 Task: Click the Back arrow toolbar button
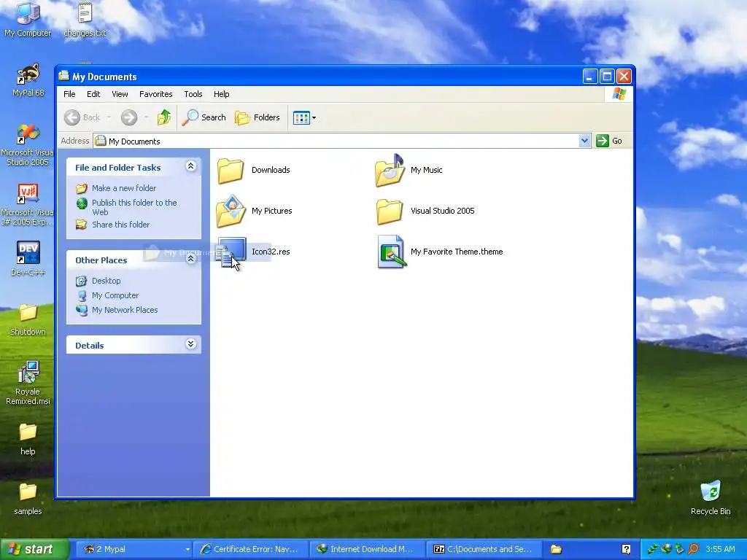click(x=72, y=117)
